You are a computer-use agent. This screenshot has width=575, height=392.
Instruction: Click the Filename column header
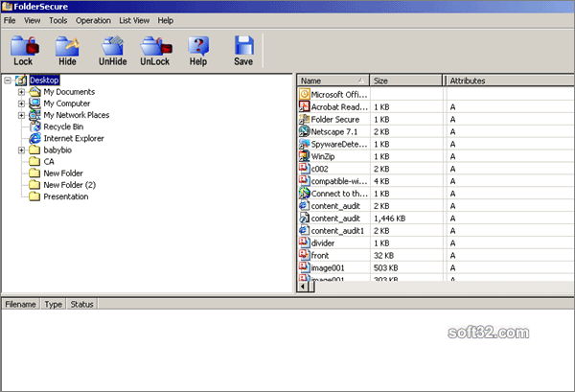coord(20,304)
